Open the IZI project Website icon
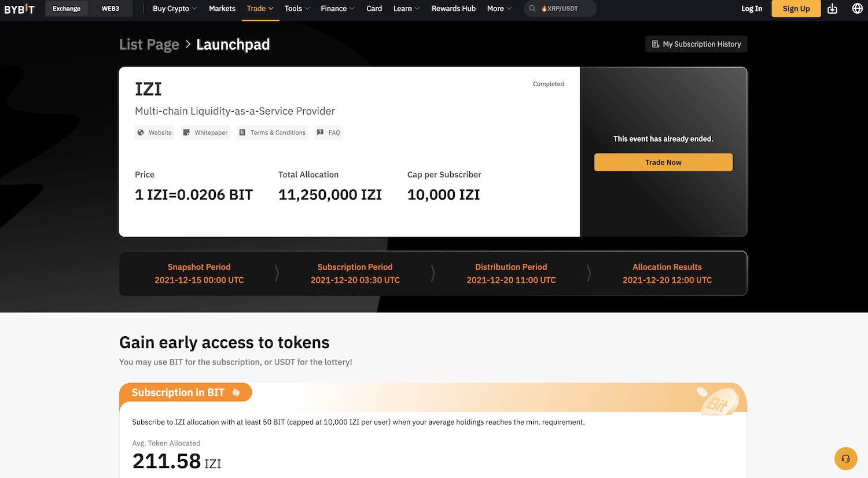This screenshot has height=478, width=868. pyautogui.click(x=141, y=132)
